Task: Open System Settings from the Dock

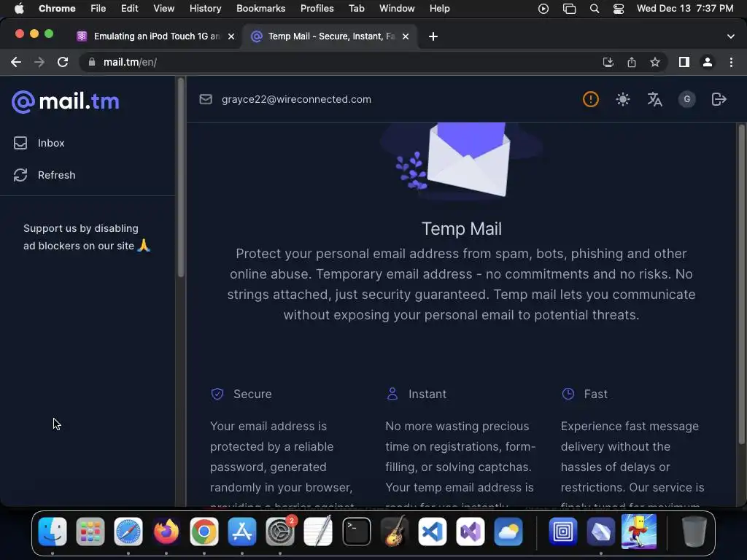Action: (x=279, y=531)
